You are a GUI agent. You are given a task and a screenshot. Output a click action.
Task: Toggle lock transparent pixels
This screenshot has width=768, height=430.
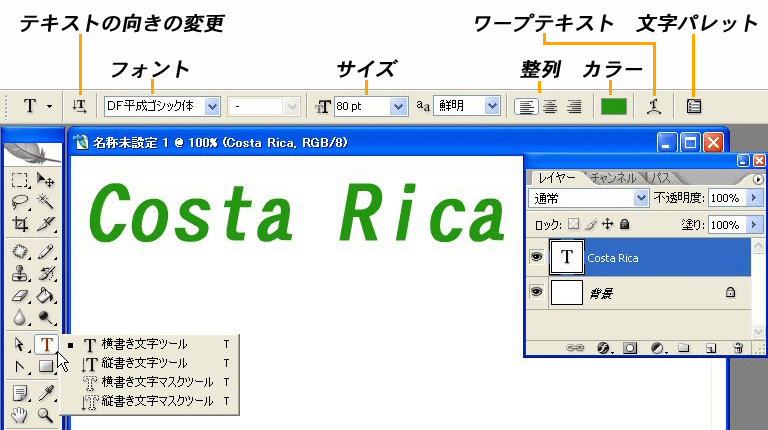click(x=573, y=224)
